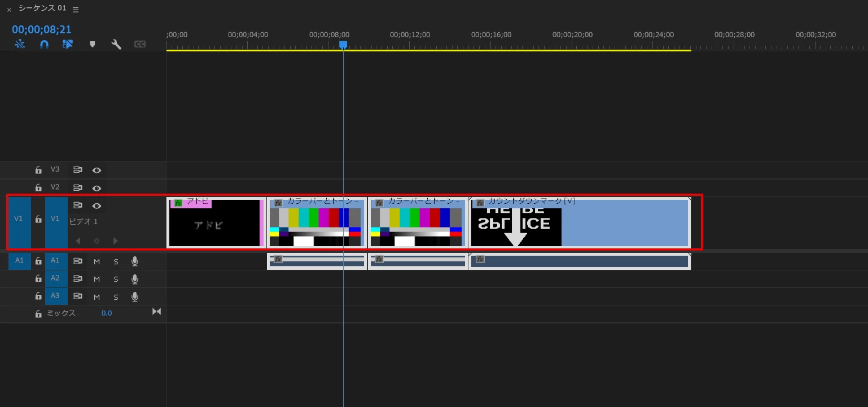
Task: Toggle the A3 track target button
Action: [56, 296]
